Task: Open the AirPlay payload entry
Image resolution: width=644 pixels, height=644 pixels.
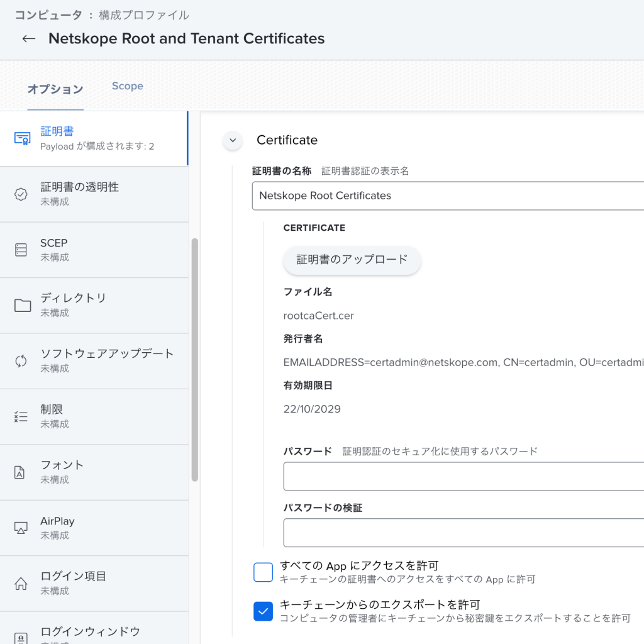Action: tap(94, 528)
